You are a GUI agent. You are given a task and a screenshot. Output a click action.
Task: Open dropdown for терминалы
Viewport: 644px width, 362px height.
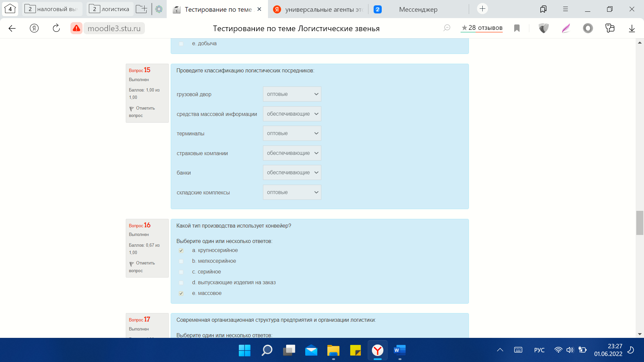click(x=292, y=133)
